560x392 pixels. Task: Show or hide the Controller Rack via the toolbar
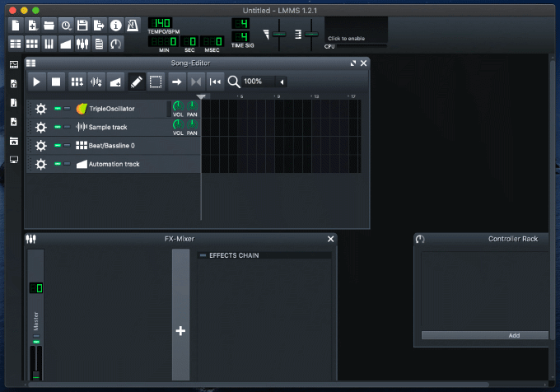(x=116, y=44)
